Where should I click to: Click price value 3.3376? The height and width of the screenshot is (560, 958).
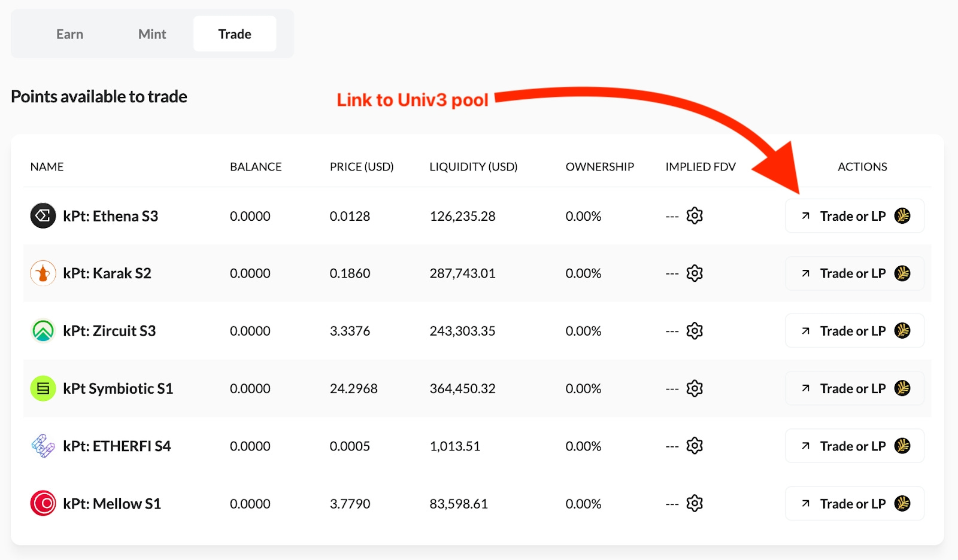(350, 331)
